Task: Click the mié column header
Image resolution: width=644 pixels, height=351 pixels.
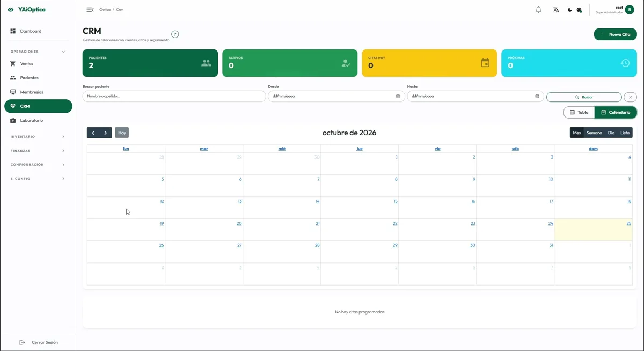Action: click(x=282, y=149)
